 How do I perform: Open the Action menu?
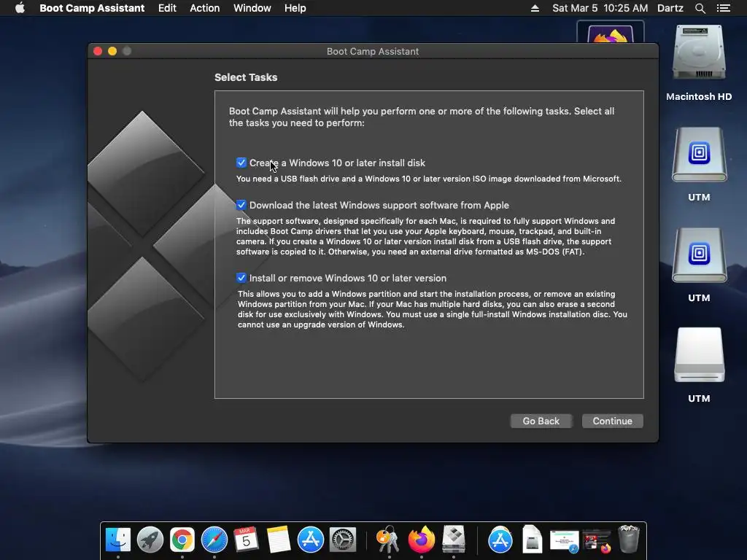coord(205,8)
